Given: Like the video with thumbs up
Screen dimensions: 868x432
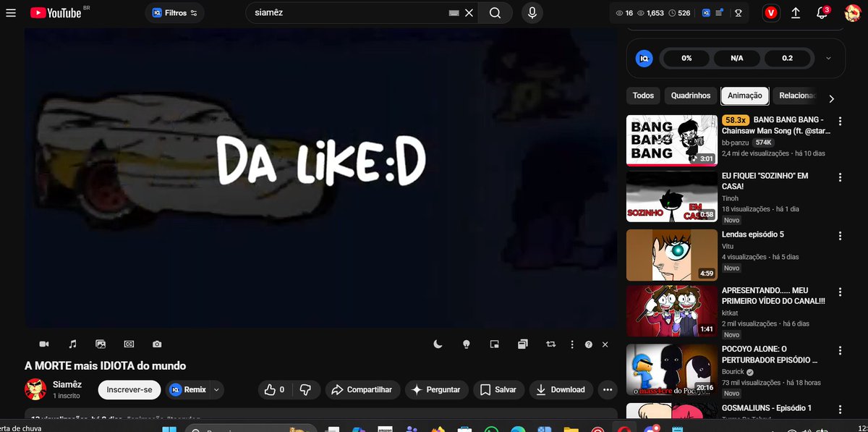Looking at the screenshot, I should (x=276, y=389).
